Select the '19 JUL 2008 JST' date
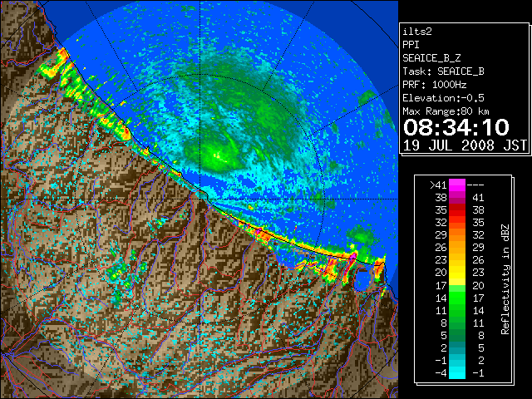 point(465,145)
